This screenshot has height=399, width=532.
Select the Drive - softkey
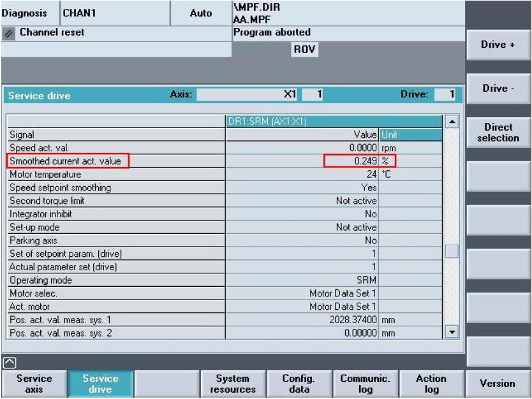click(498, 89)
